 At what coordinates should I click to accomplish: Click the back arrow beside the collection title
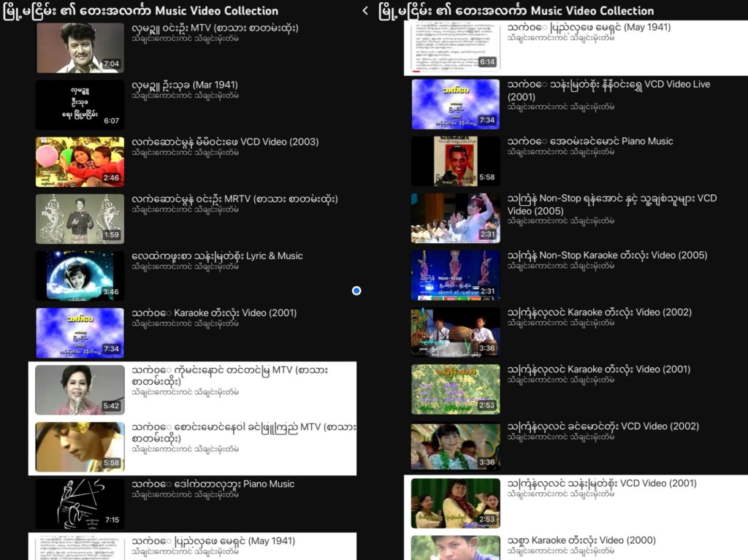point(365,10)
